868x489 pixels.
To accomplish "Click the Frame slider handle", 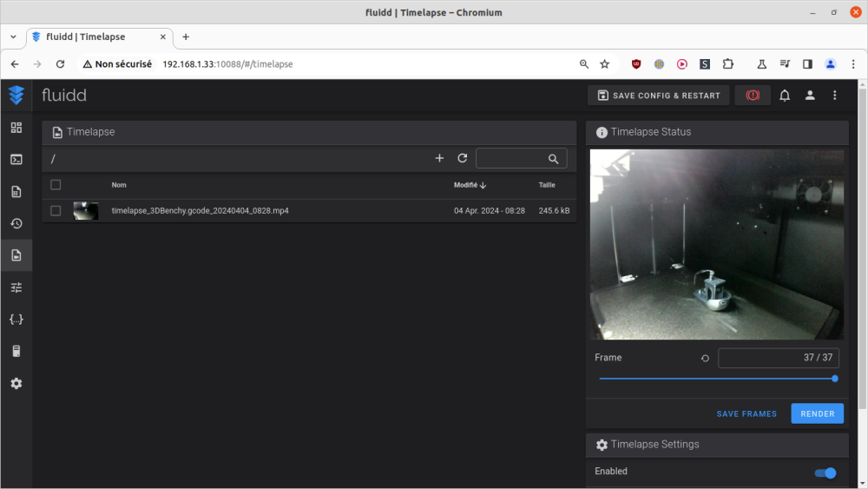I will pyautogui.click(x=835, y=379).
